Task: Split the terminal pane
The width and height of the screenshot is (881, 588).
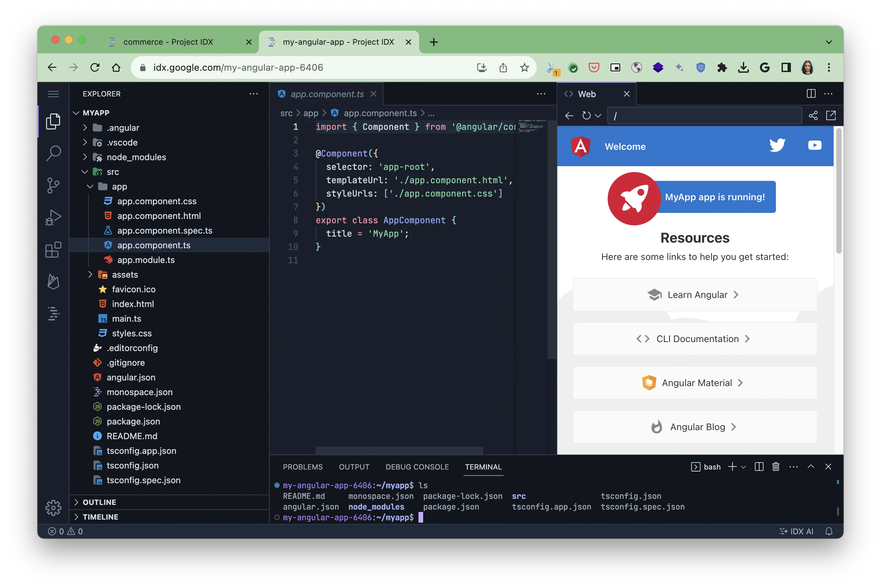Action: point(759,467)
